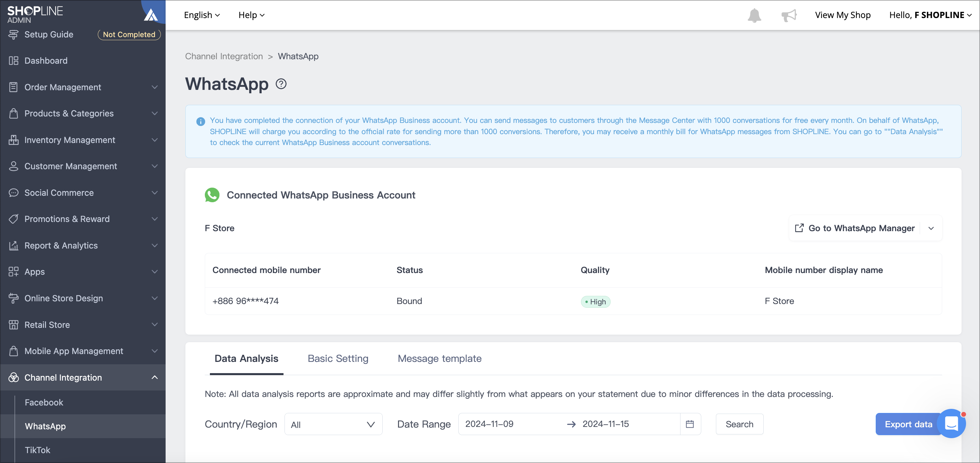Click the Not Completed badge

point(129,35)
